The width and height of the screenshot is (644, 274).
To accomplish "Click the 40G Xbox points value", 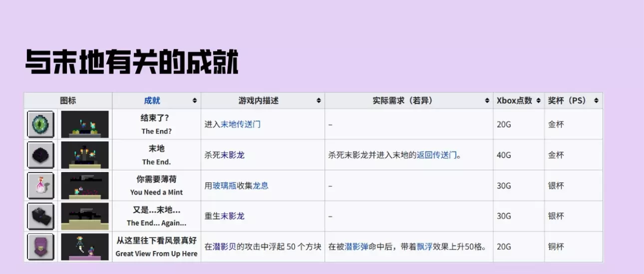I will click(504, 155).
